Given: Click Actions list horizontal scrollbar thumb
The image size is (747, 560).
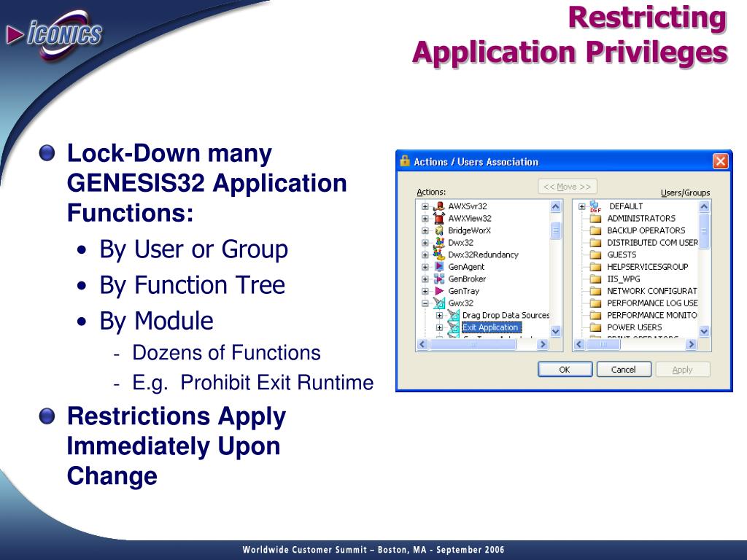Looking at the screenshot, I should [473, 344].
